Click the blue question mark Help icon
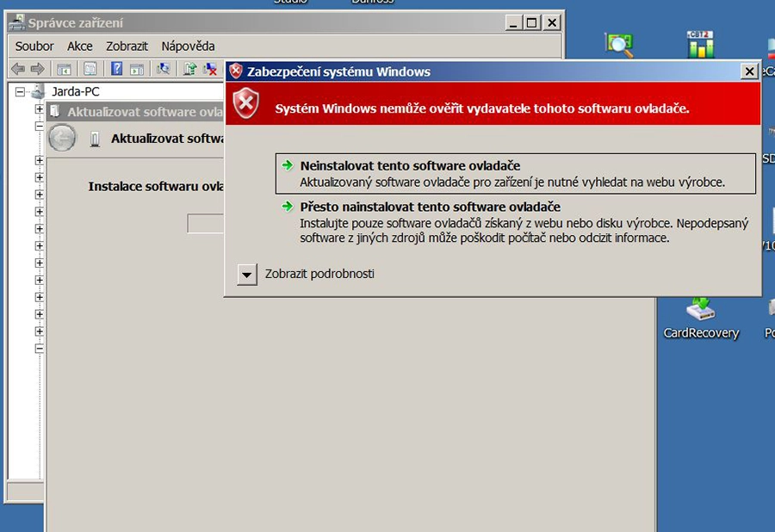 coord(116,68)
